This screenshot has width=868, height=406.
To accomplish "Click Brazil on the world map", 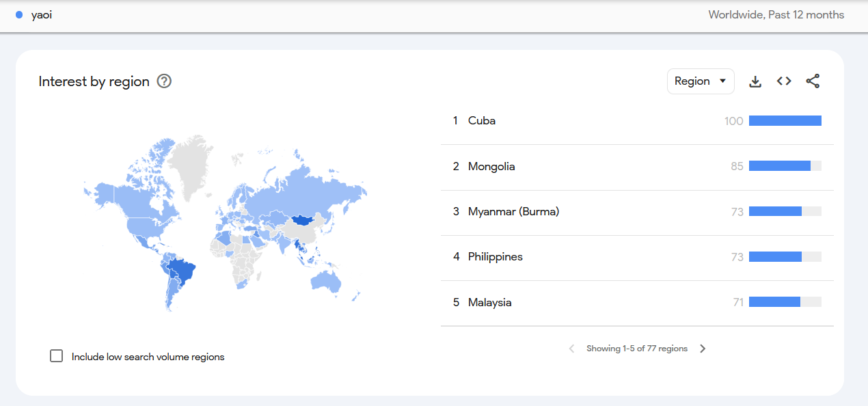I will point(182,271).
